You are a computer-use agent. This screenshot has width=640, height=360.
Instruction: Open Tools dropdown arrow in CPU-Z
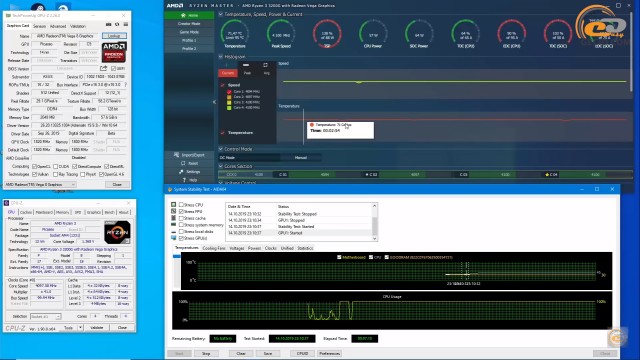click(x=80, y=328)
